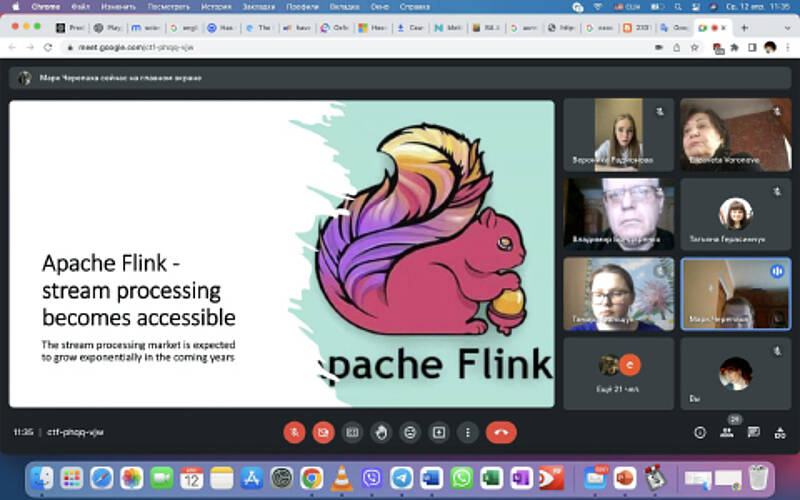The width and height of the screenshot is (800, 500).
Task: Open the Trash in the Dock
Action: [758, 478]
